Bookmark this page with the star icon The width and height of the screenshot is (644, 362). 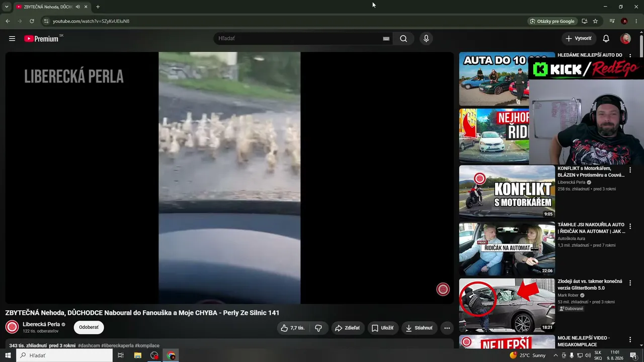tap(595, 21)
